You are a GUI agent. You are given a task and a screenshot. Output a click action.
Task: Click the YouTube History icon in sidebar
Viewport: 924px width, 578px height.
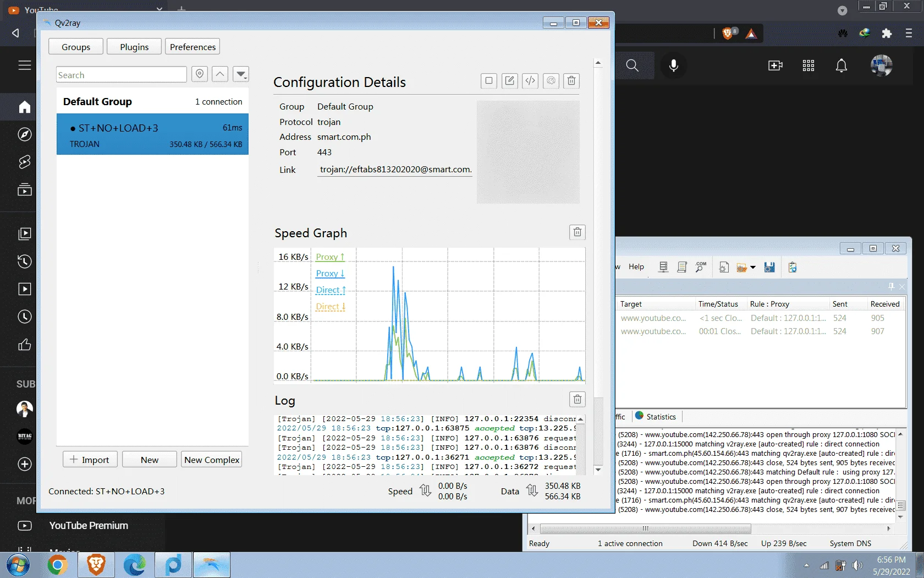pyautogui.click(x=25, y=261)
